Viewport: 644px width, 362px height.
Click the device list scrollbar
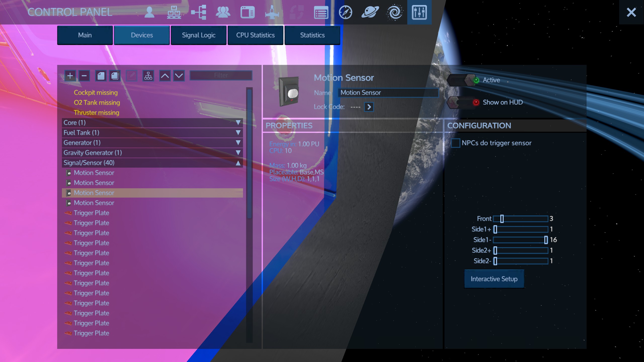tap(249, 153)
